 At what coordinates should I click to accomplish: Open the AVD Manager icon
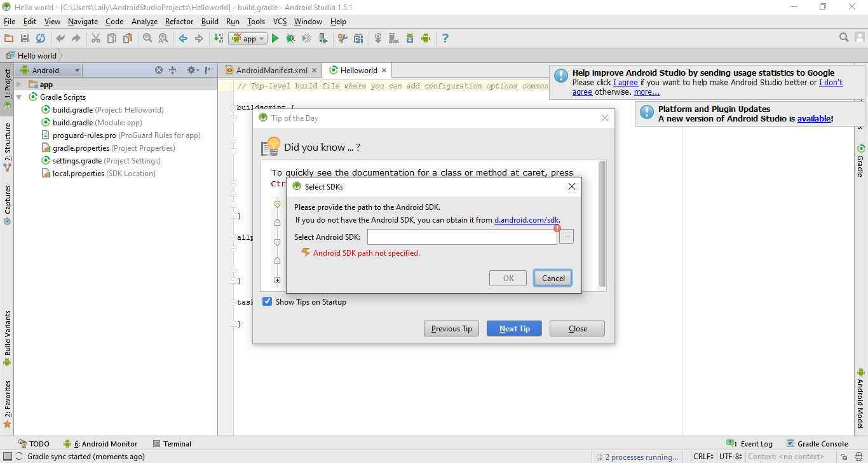click(x=393, y=38)
